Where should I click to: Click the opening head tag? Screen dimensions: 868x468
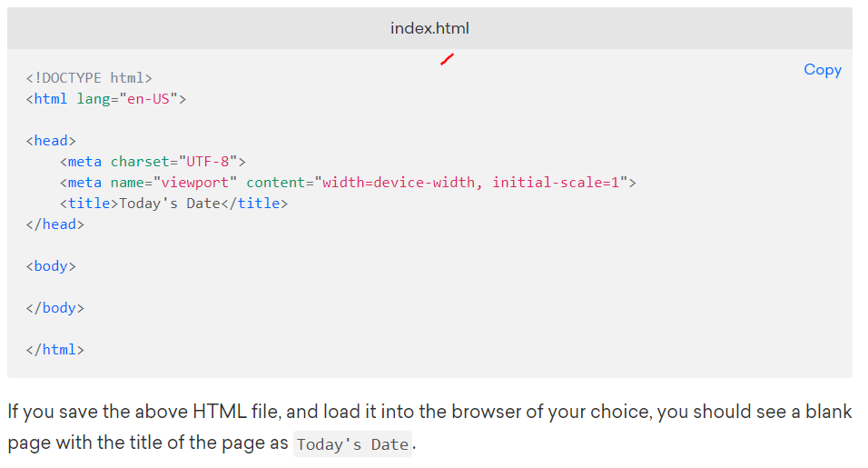[x=51, y=141]
